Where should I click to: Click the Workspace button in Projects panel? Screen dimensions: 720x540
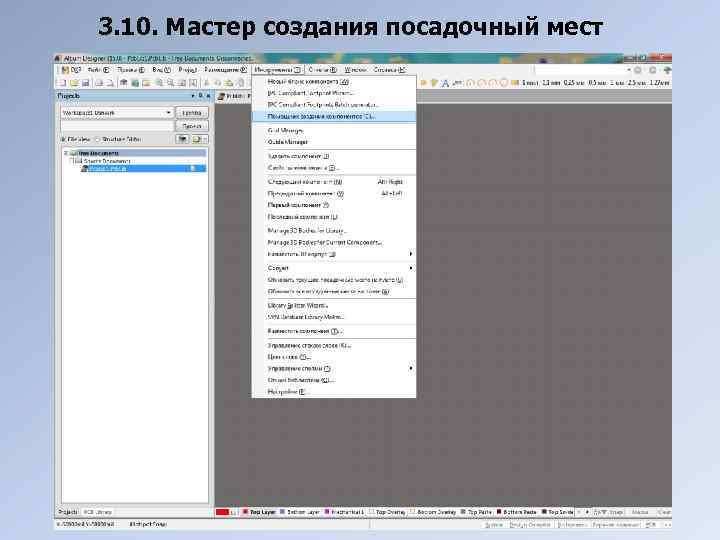192,112
